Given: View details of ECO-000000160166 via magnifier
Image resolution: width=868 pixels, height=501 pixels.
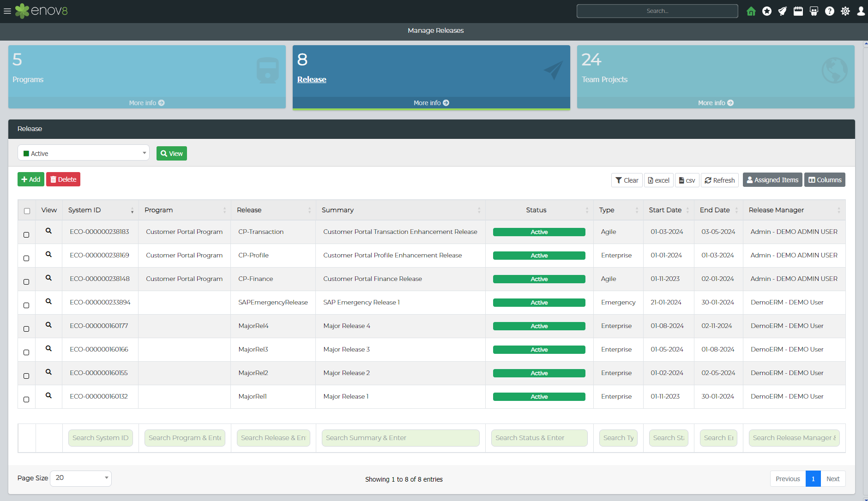Looking at the screenshot, I should 48,349.
